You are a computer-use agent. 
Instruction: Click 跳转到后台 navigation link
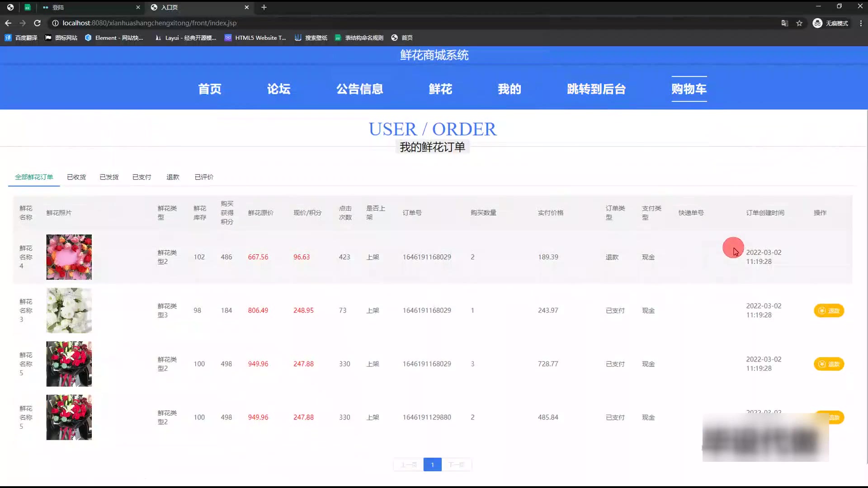[596, 89]
